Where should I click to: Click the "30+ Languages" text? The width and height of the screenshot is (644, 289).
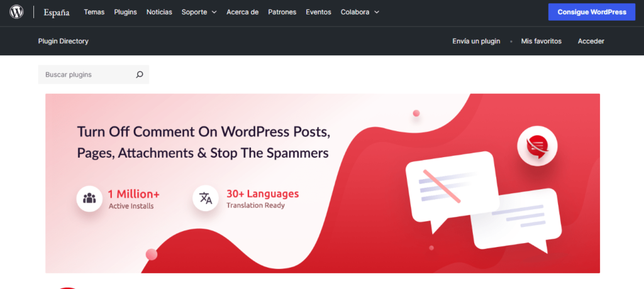[263, 194]
